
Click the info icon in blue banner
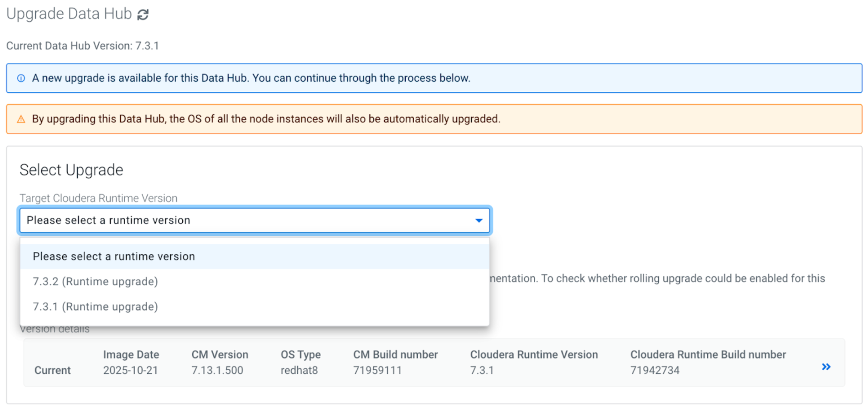click(x=21, y=78)
